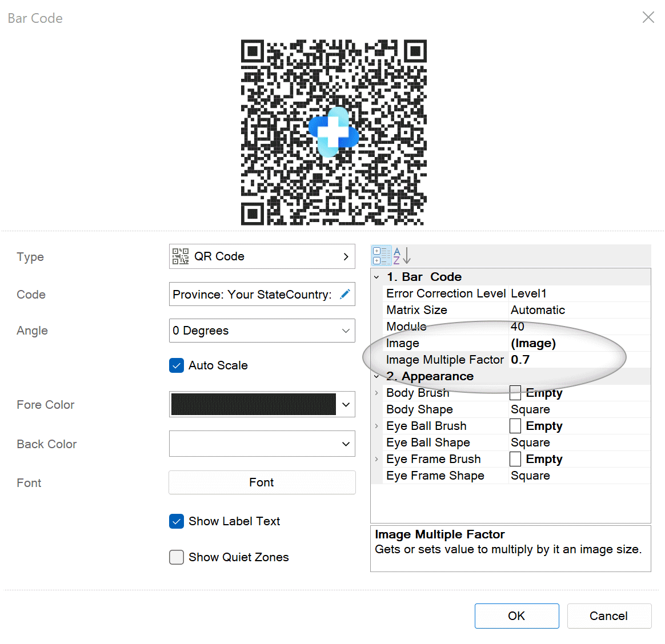The width and height of the screenshot is (665, 644).
Task: Collapse the 1. Bar Code section
Action: pos(376,277)
